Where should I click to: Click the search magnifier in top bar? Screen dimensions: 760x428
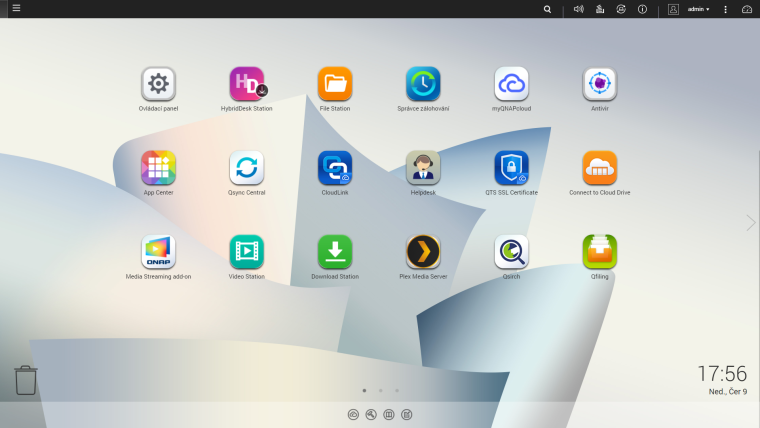coord(547,9)
